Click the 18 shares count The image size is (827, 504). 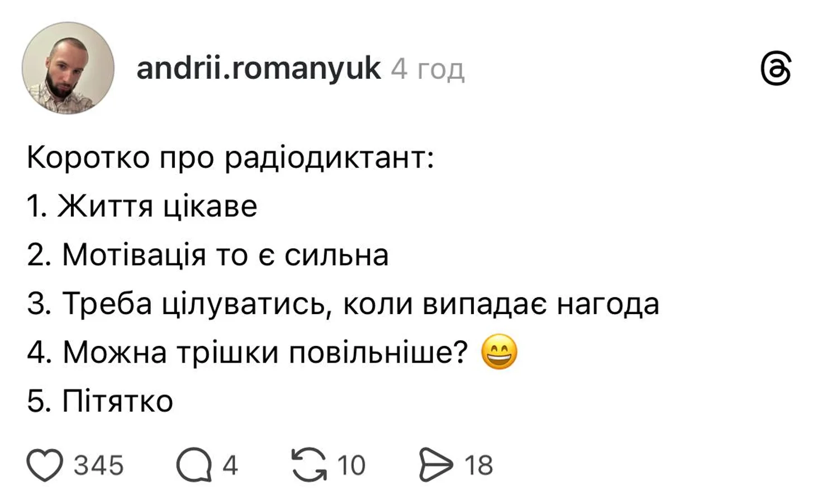tap(479, 465)
